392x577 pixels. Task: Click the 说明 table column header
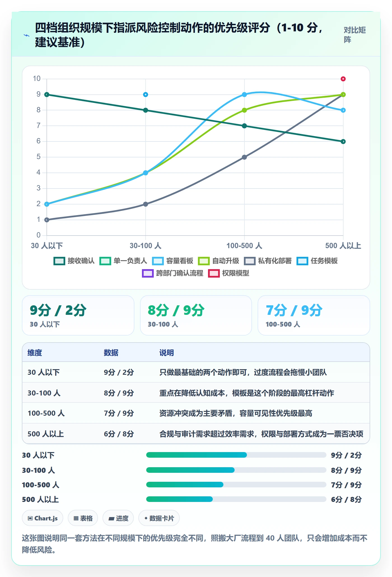click(167, 353)
